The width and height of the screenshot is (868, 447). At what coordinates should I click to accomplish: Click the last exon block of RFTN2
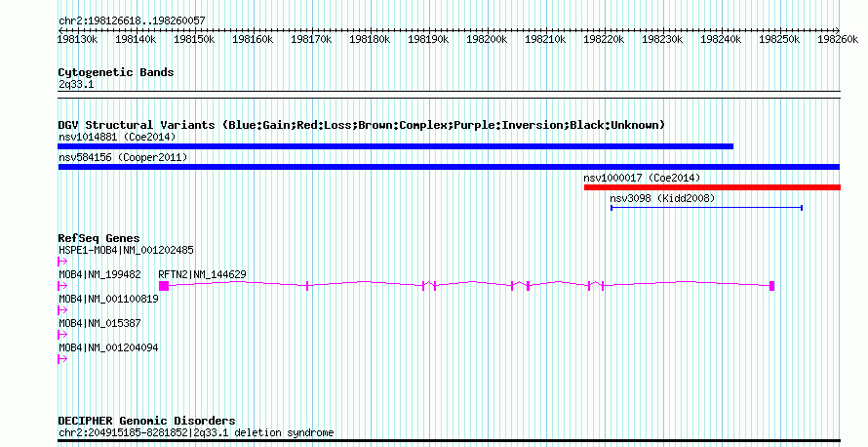[x=771, y=286]
